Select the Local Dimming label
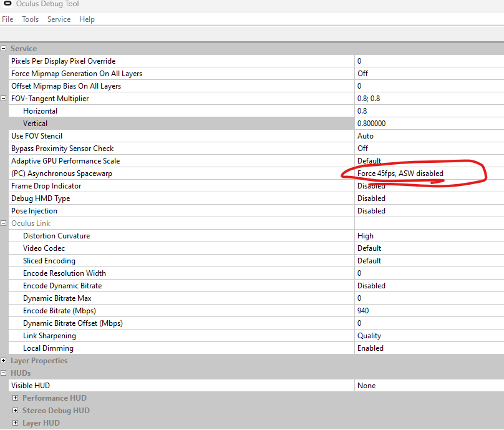504x430 pixels. point(48,348)
